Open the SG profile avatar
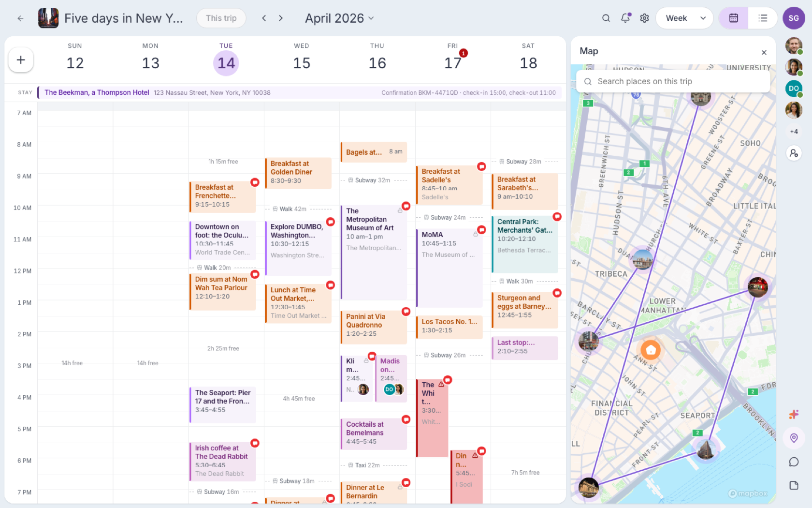The width and height of the screenshot is (812, 508). 794,18
